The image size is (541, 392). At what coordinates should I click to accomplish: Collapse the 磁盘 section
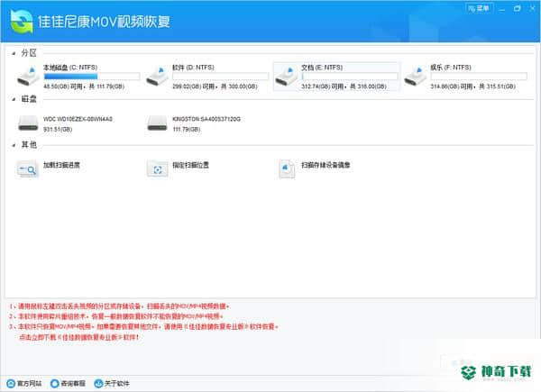14,99
